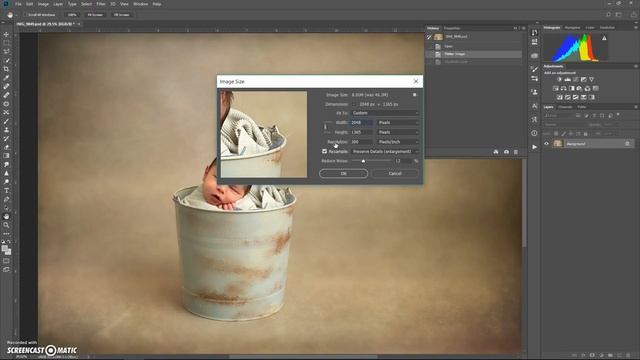The height and width of the screenshot is (360, 640).
Task: Open the Filter menu
Action: click(101, 4)
